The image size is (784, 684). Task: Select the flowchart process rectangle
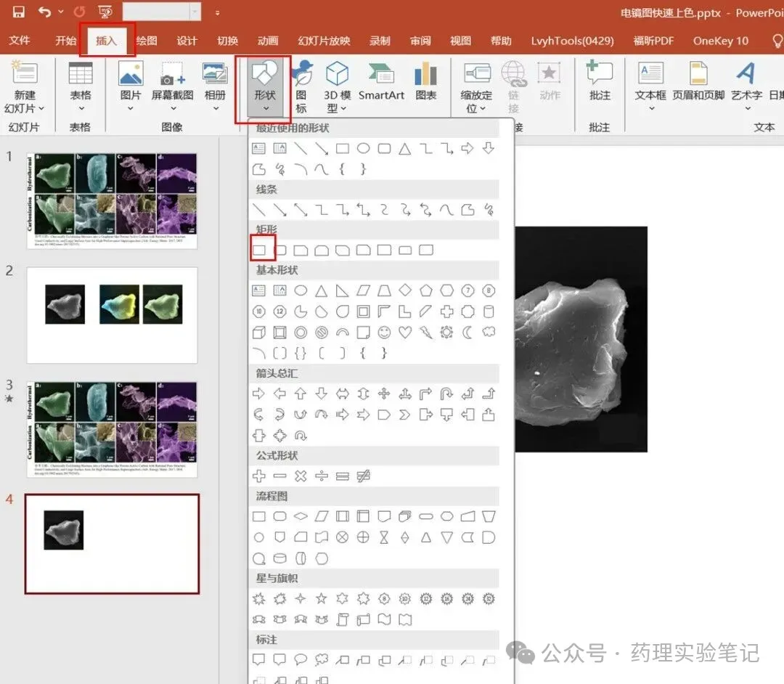(x=259, y=516)
